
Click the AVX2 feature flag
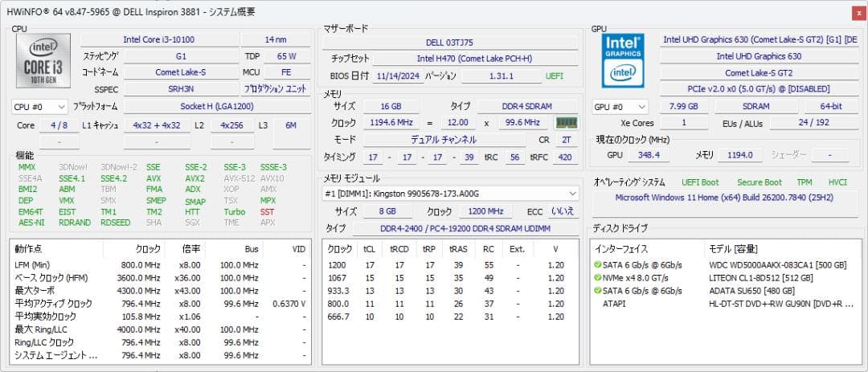click(x=194, y=179)
